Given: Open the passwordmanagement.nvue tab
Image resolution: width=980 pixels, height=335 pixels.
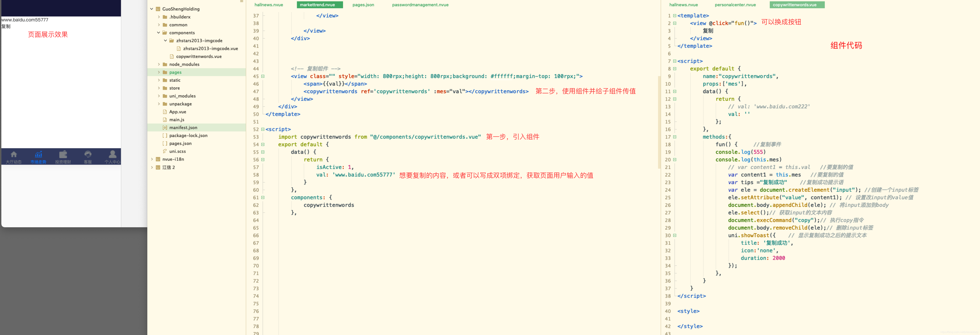Looking at the screenshot, I should coord(420,5).
